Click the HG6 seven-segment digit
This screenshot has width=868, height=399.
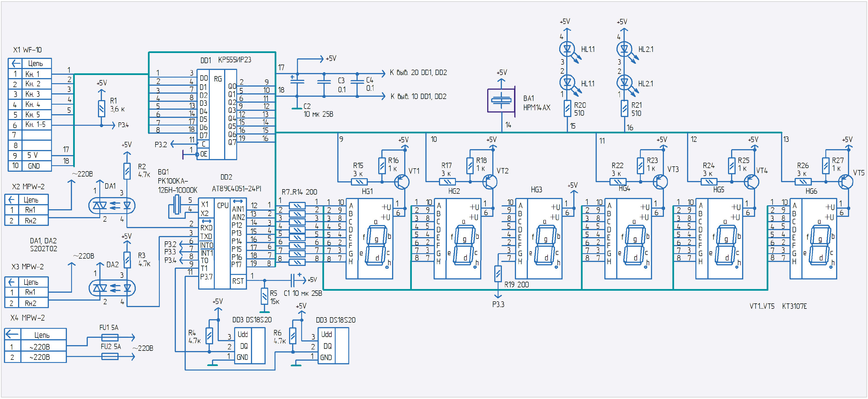coord(819,245)
